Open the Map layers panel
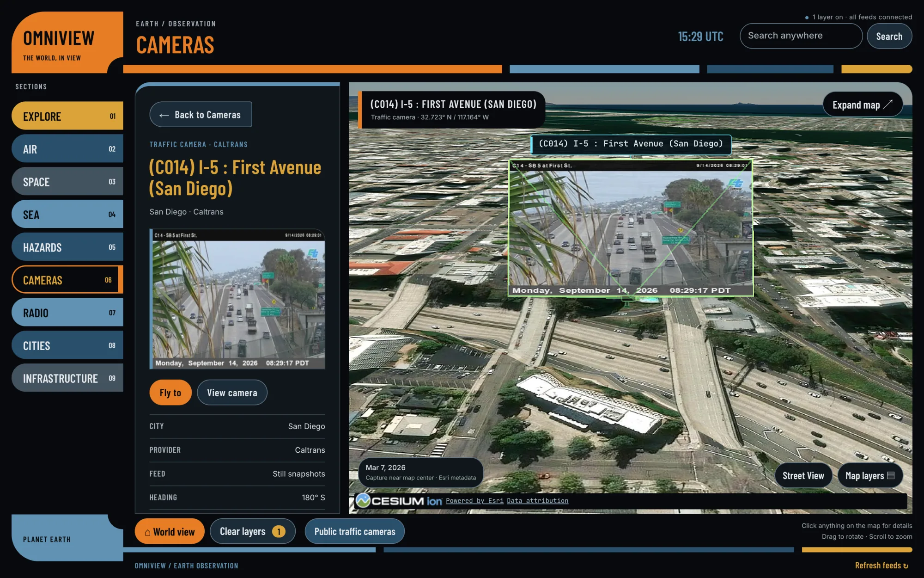This screenshot has width=924, height=578. 870,475
